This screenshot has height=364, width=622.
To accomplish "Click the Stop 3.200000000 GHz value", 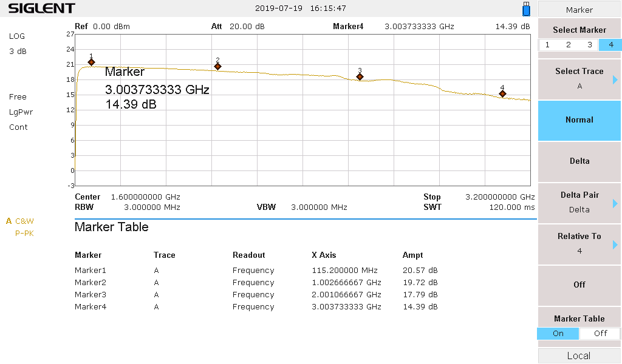I will tap(500, 197).
